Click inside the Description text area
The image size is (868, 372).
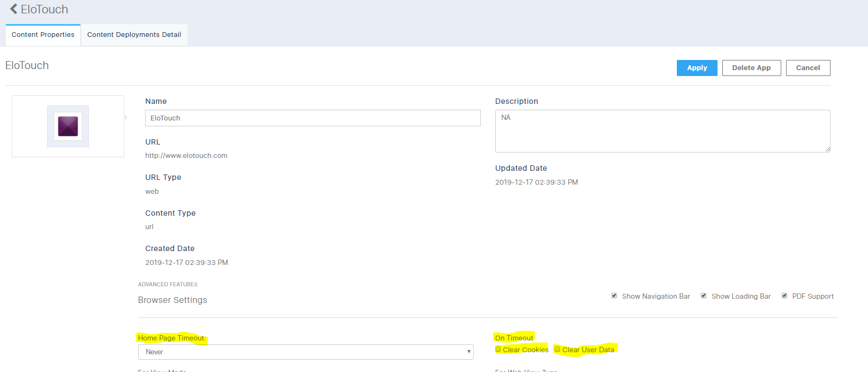pyautogui.click(x=662, y=131)
